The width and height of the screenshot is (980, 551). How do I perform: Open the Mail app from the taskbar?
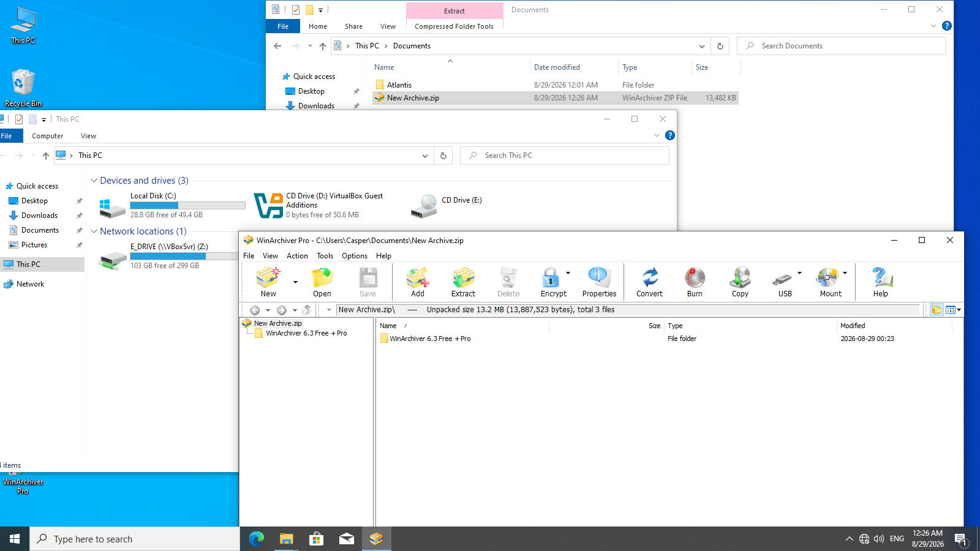[x=346, y=539]
